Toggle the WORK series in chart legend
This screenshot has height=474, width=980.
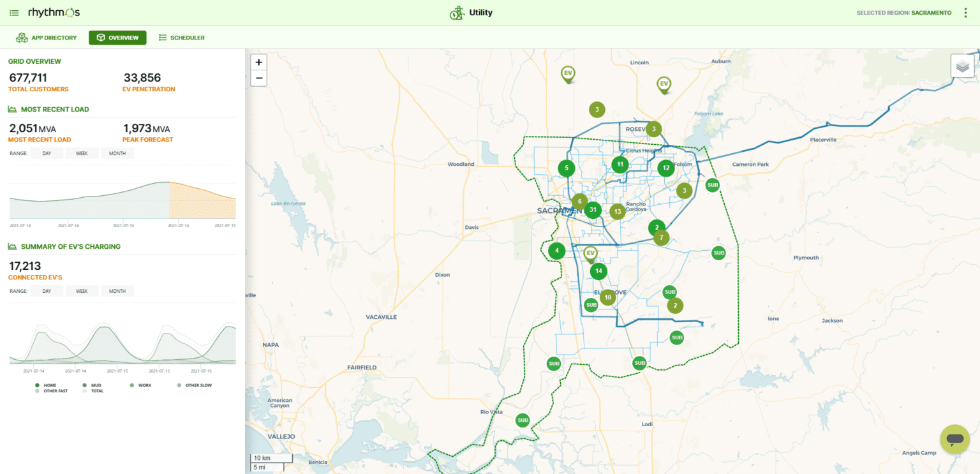pos(140,385)
